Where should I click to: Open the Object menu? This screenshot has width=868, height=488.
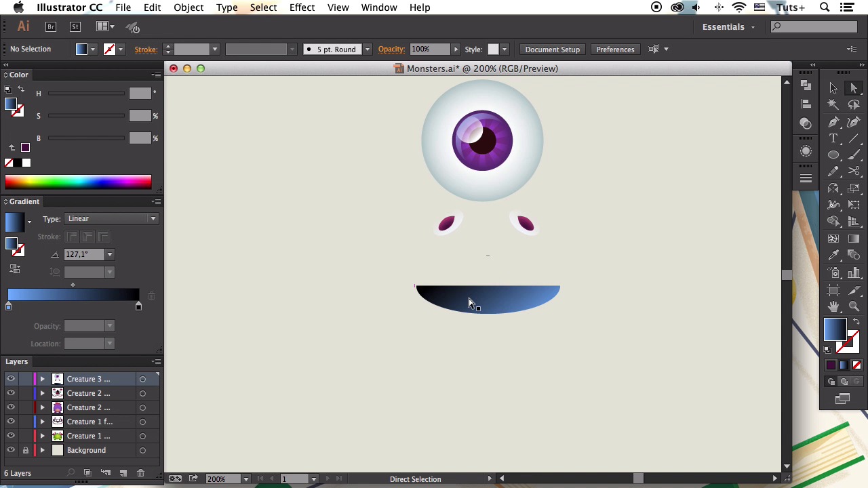(x=189, y=7)
